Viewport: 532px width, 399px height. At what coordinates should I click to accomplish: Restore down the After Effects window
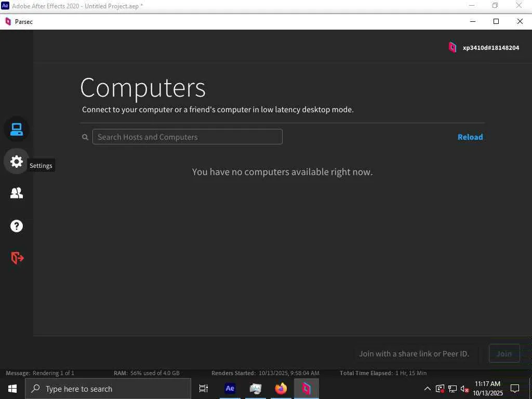click(495, 5)
